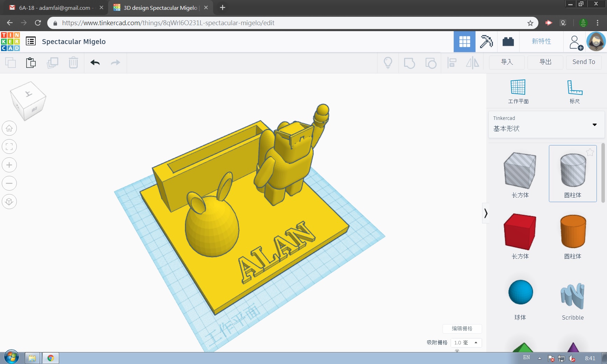
Task: Expand the 基本形状 shapes dropdown
Action: [x=546, y=124]
